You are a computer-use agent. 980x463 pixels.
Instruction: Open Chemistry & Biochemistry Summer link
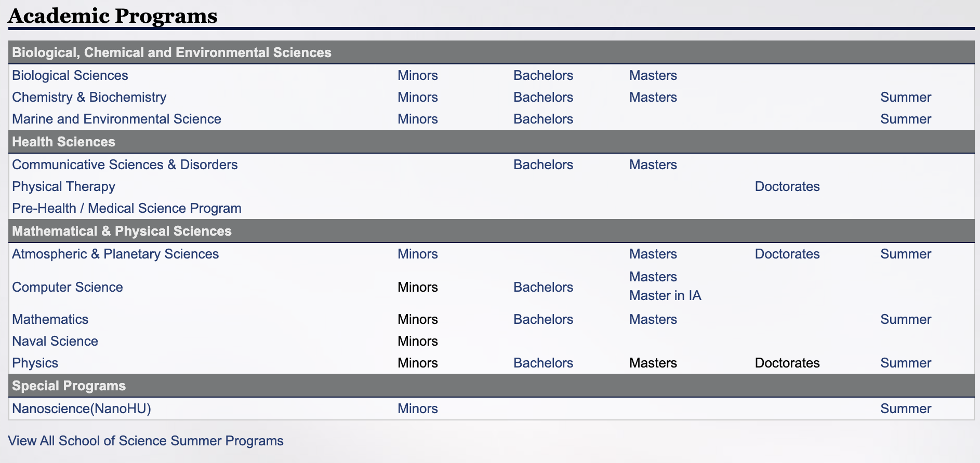[905, 97]
